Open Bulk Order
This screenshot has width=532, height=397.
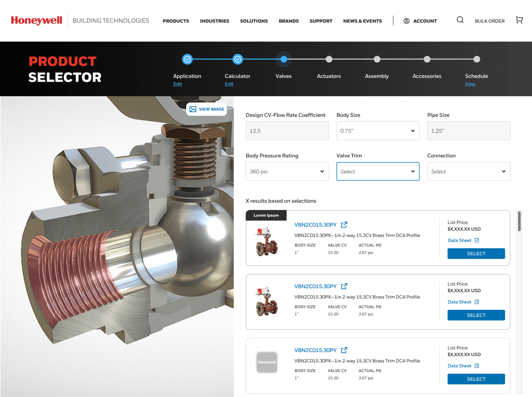(490, 21)
